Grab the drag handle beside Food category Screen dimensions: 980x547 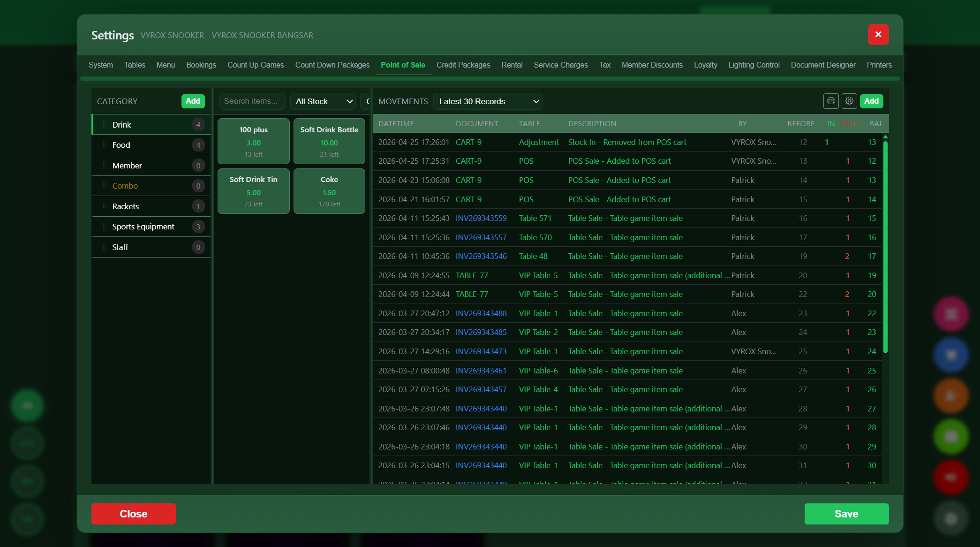click(104, 145)
